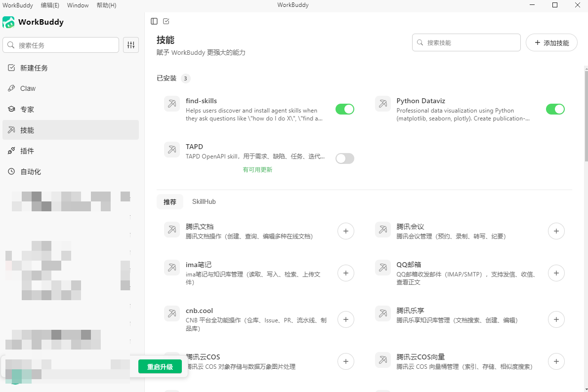Open the 编辑(E) menu
This screenshot has width=588, height=392.
[x=50, y=5]
